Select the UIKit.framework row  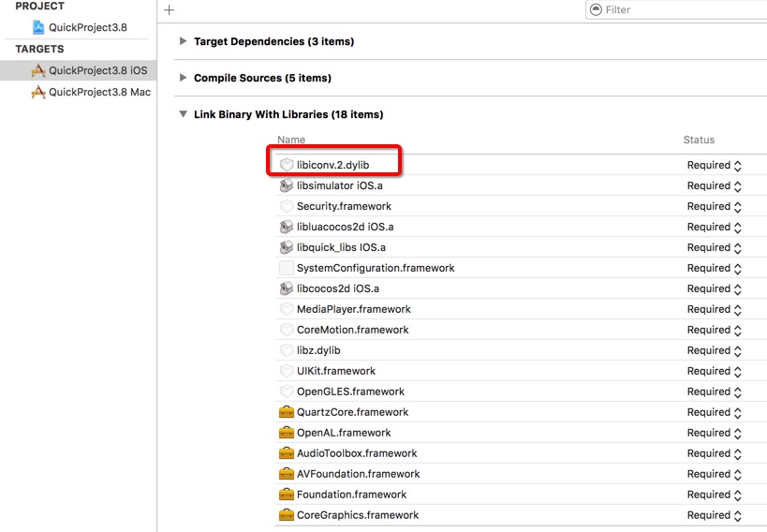coord(521,371)
